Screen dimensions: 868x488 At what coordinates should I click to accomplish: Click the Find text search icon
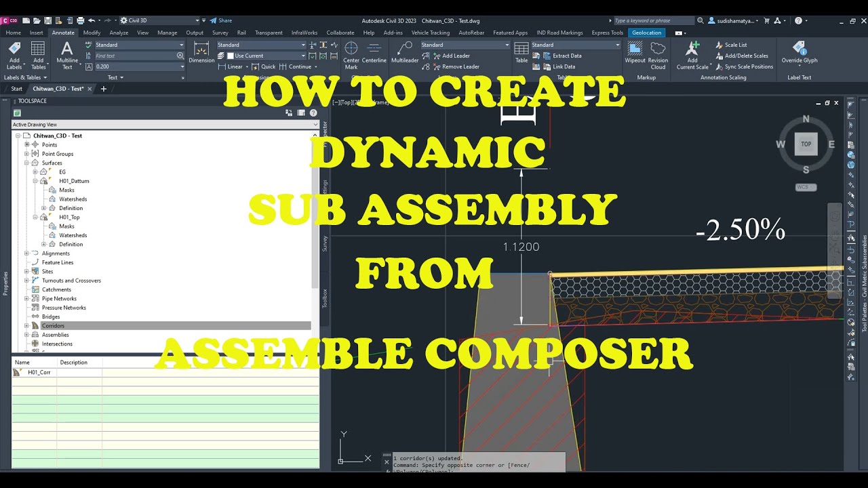point(181,56)
